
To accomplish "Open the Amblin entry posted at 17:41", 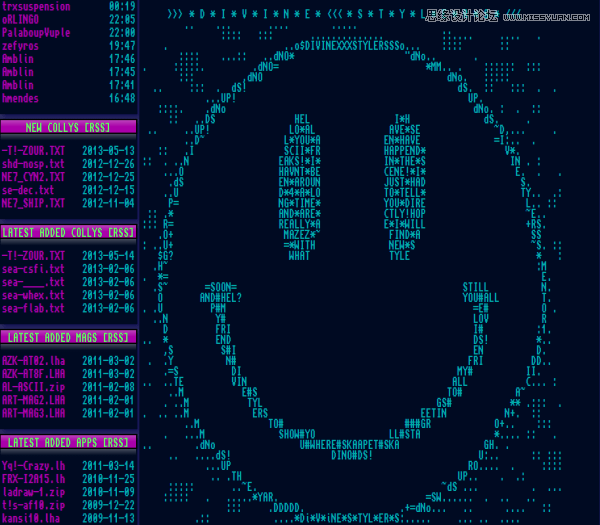I will pyautogui.click(x=18, y=85).
